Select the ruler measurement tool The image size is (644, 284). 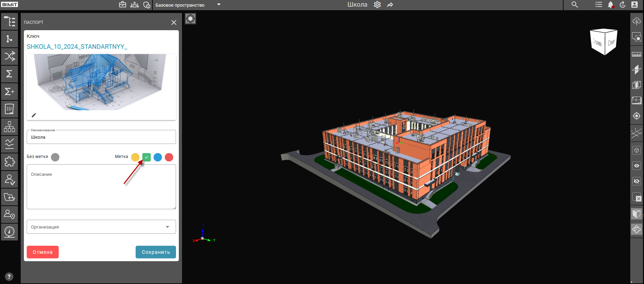[x=636, y=54]
